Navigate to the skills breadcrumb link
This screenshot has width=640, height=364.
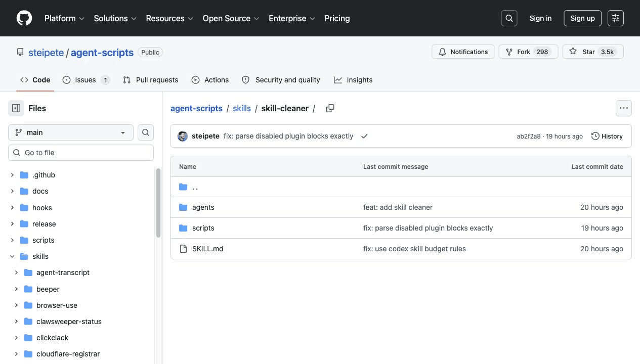click(x=242, y=108)
